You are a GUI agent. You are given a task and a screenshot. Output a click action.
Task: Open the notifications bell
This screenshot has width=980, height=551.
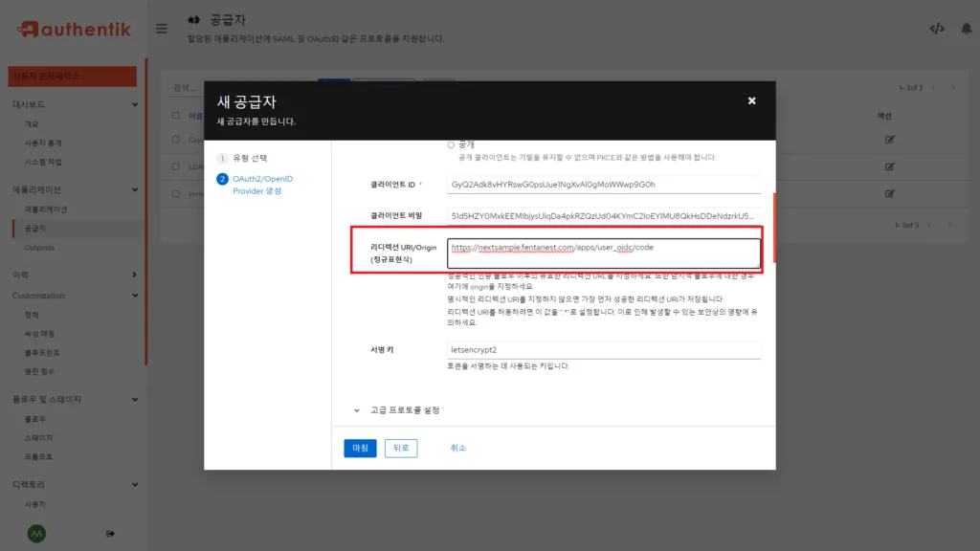966,29
